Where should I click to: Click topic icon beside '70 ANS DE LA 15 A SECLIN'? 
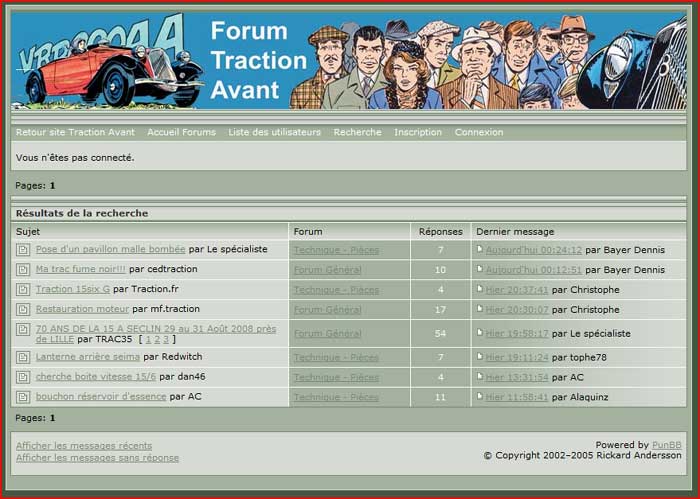tap(23, 329)
